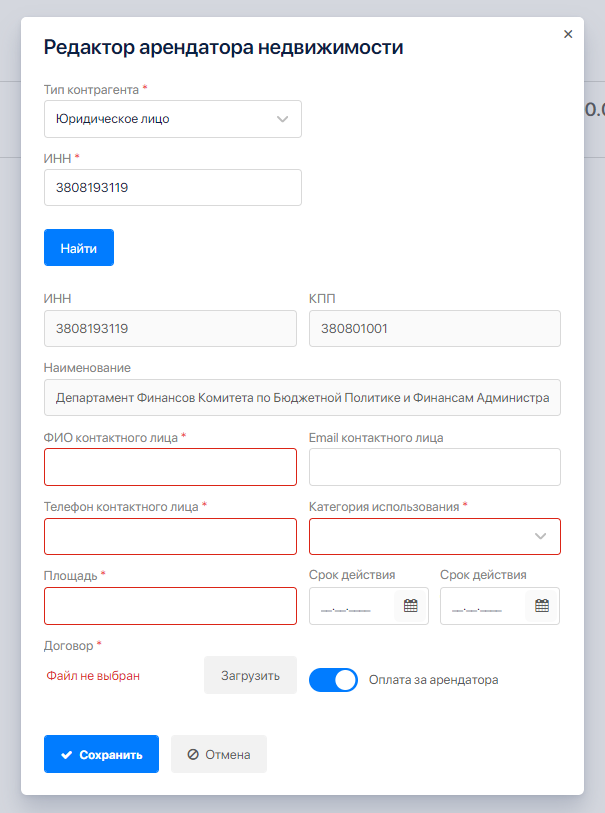Click the read-only КПП field
605x813 pixels.
(435, 328)
